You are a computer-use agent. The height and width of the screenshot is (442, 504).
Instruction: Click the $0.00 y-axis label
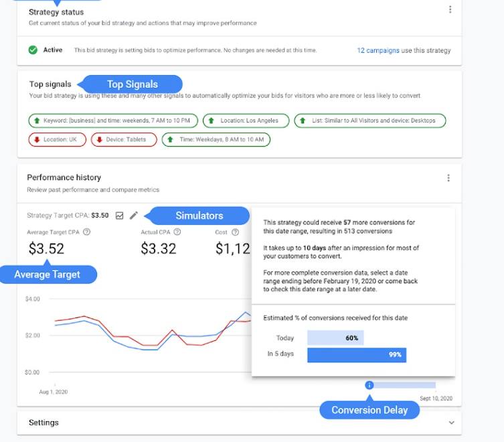32,372
